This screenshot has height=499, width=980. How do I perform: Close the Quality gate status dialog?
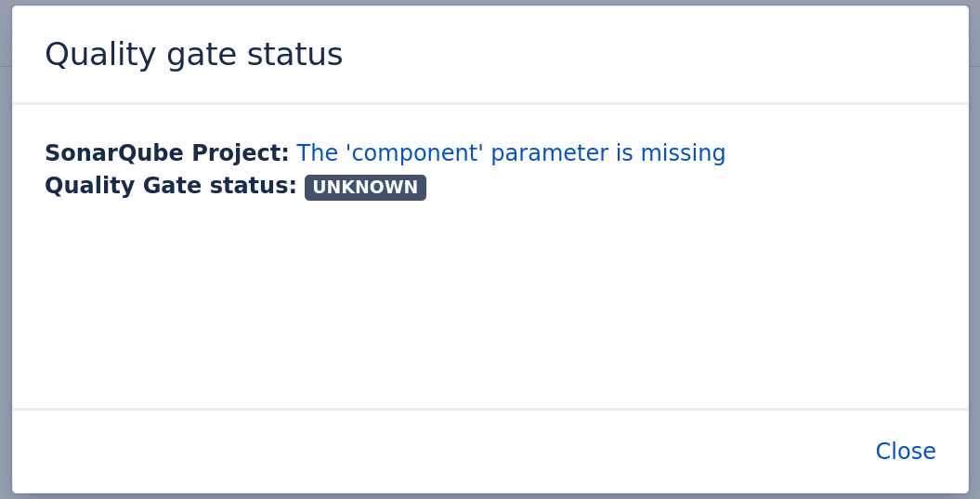coord(905,452)
